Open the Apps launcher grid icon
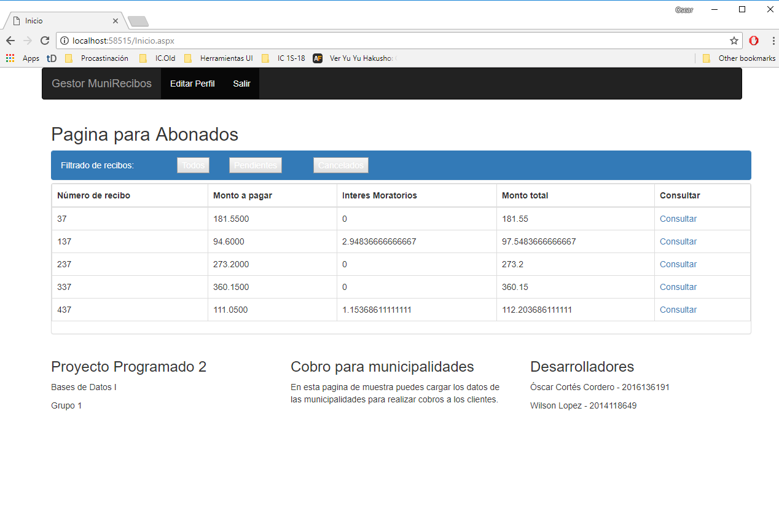 [9, 58]
